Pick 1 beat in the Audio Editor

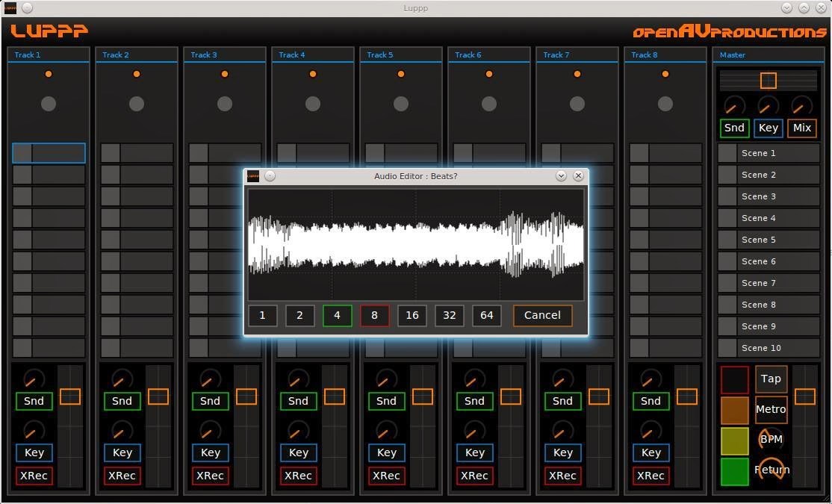tap(262, 315)
